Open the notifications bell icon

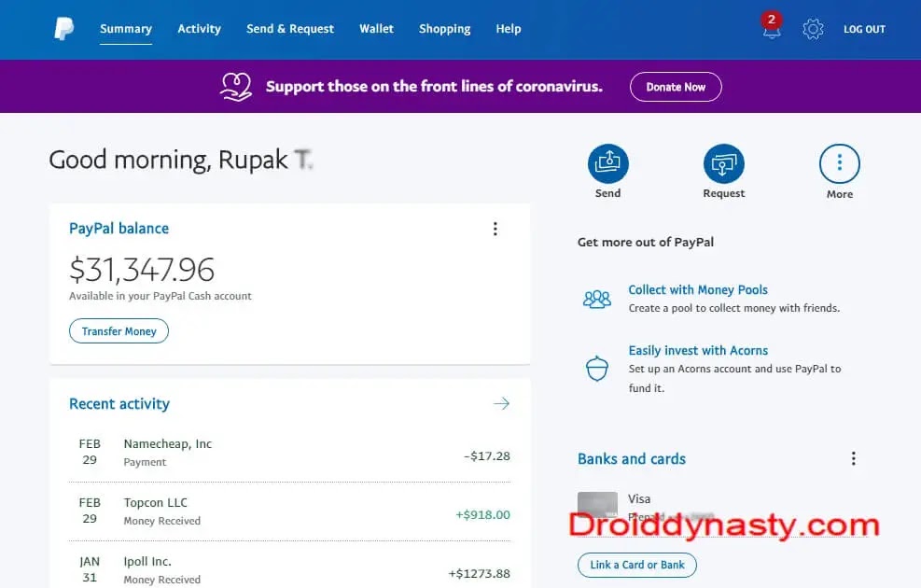pyautogui.click(x=771, y=27)
